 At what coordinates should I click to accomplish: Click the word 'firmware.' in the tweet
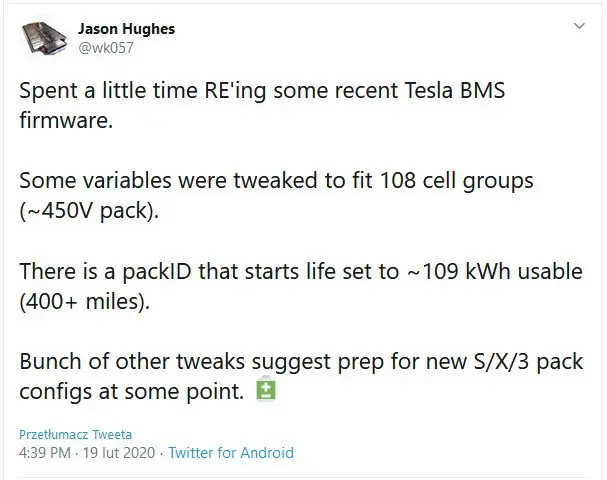tap(66, 120)
